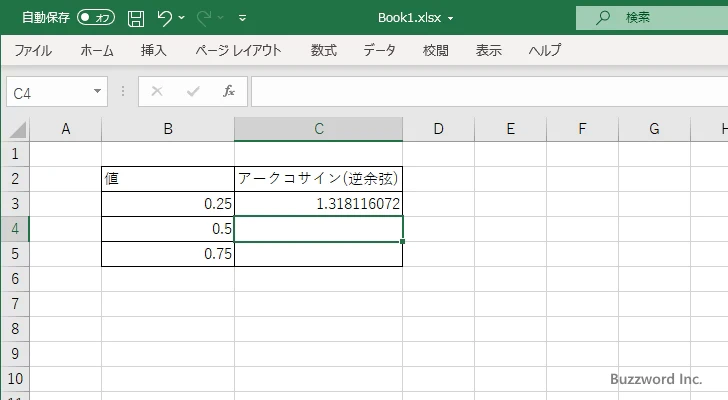Click the fill handle of cell C4
The image size is (728, 400).
tap(402, 241)
